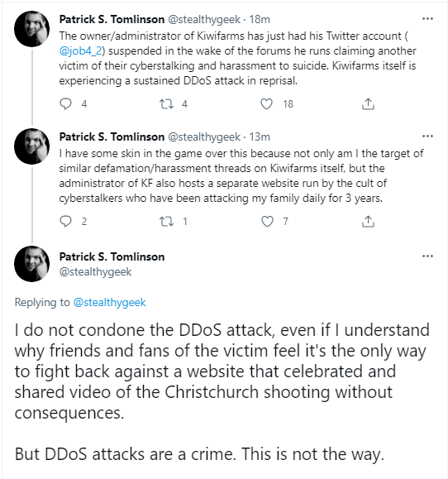Retweet the second tweet with 1 retweet
The width and height of the screenshot is (448, 479).
point(167,222)
